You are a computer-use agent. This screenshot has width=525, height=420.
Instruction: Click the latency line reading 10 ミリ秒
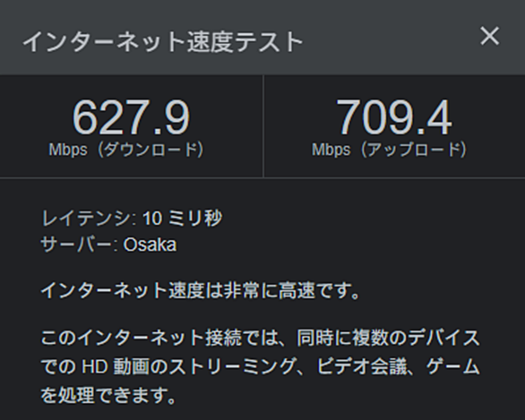[x=132, y=219]
